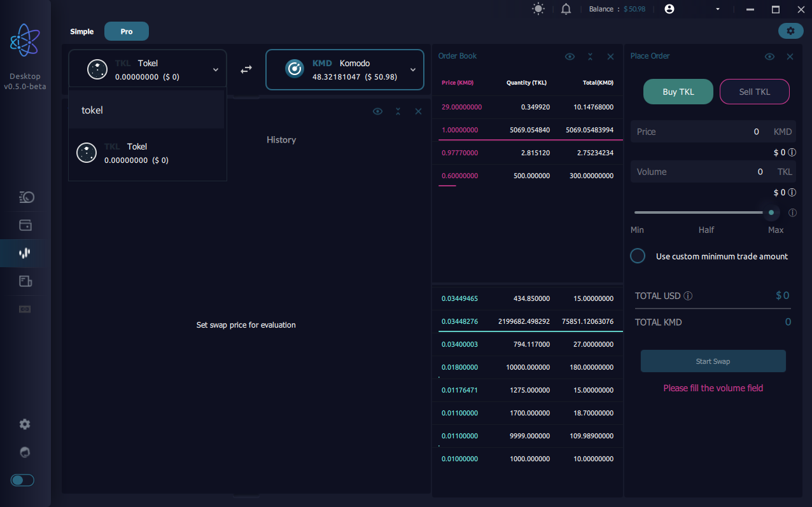Click the Sell TKL button
Image resolution: width=812 pixels, height=507 pixels.
pos(754,92)
